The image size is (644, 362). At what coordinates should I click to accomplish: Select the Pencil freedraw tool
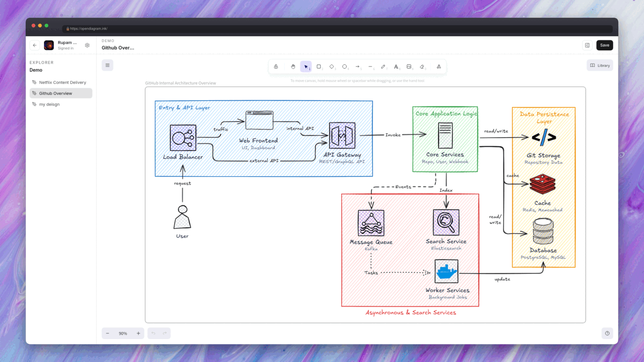click(x=383, y=67)
